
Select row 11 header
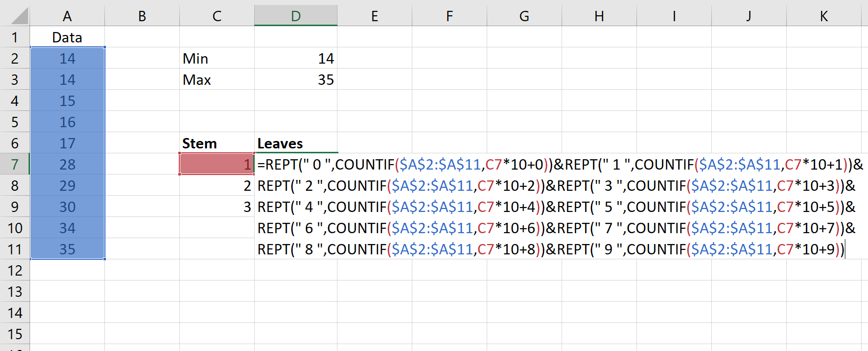pyautogui.click(x=15, y=249)
